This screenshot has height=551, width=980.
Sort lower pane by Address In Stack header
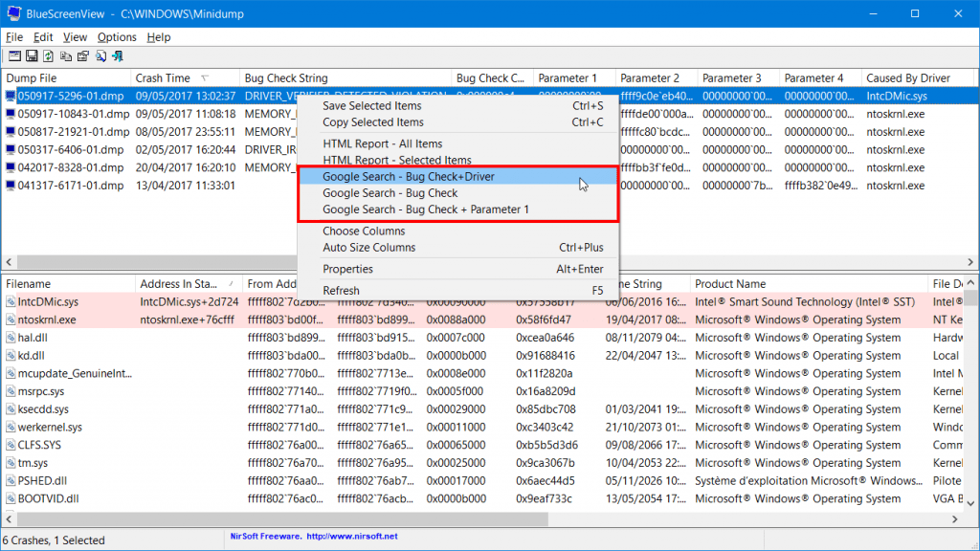tap(189, 283)
